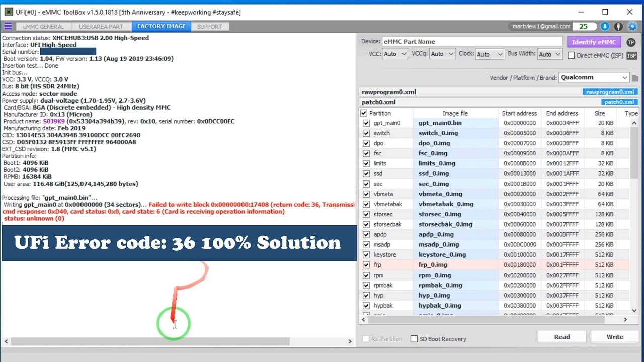Viewport: 644px width, 362px height.
Task: Click the rawprogram0.xml file path text
Action: point(389,92)
